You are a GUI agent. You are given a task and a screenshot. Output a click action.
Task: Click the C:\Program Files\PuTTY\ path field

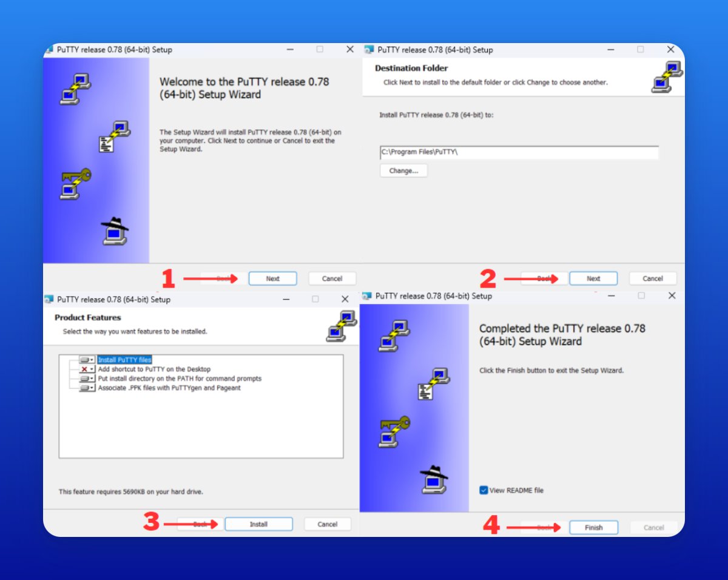[x=519, y=152]
